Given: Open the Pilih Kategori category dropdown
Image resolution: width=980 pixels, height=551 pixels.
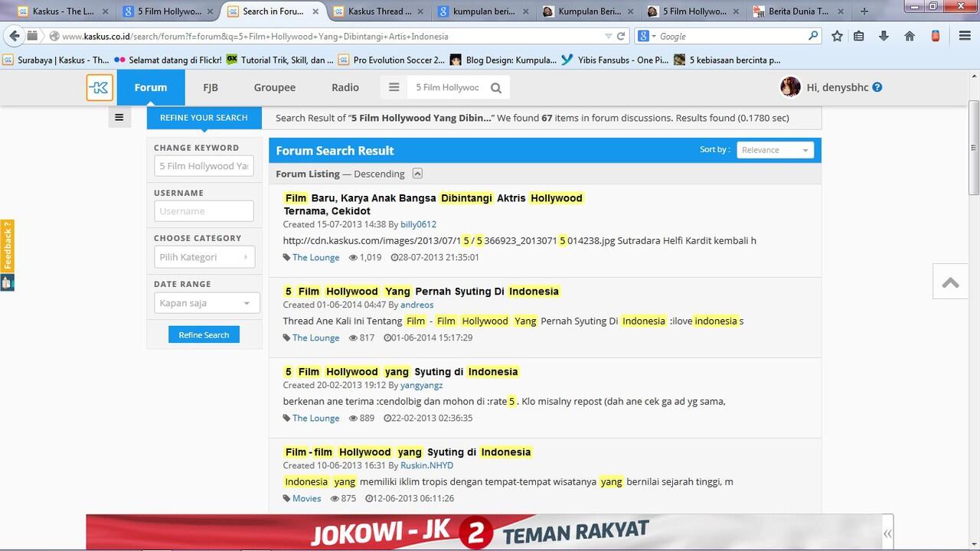Looking at the screenshot, I should [204, 257].
